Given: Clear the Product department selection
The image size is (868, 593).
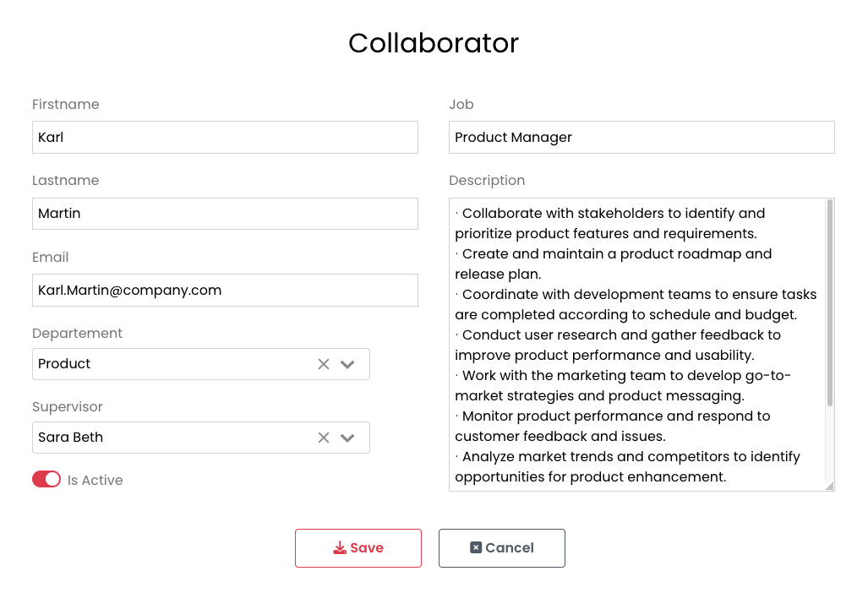Looking at the screenshot, I should pyautogui.click(x=323, y=364).
